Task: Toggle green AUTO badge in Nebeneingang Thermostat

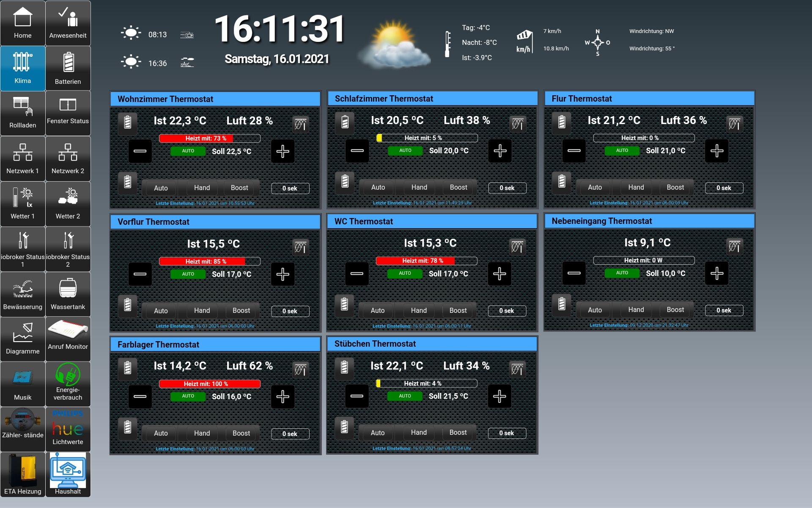Action: [x=622, y=273]
